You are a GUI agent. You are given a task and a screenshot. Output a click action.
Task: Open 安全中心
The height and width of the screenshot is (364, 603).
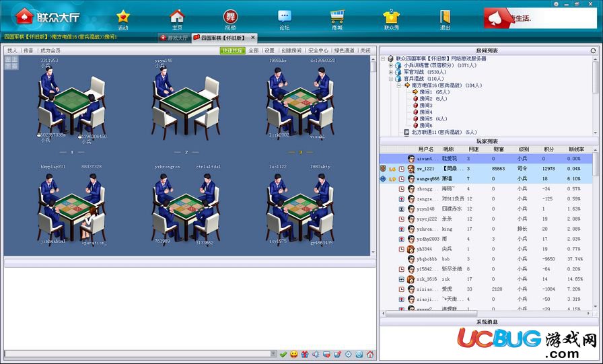pyautogui.click(x=318, y=50)
